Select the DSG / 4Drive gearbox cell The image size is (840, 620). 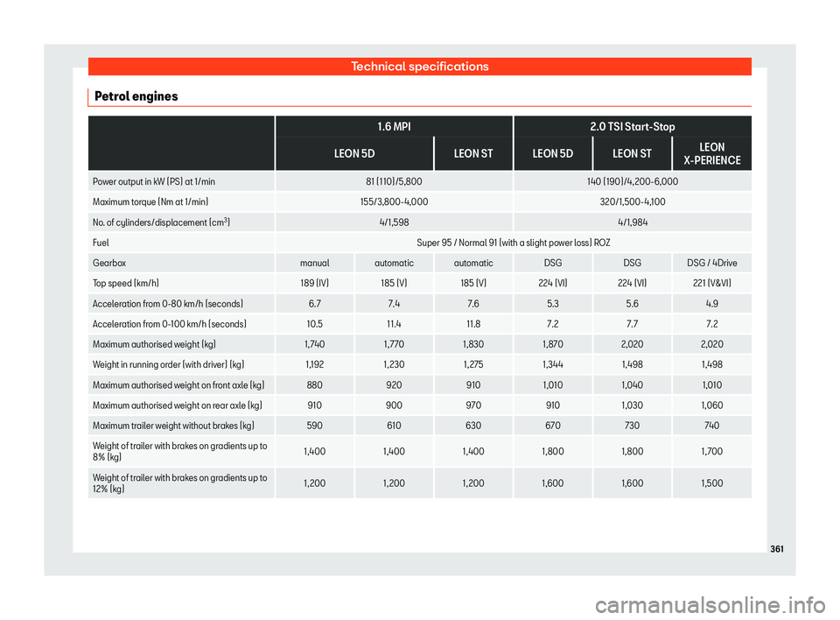point(713,263)
